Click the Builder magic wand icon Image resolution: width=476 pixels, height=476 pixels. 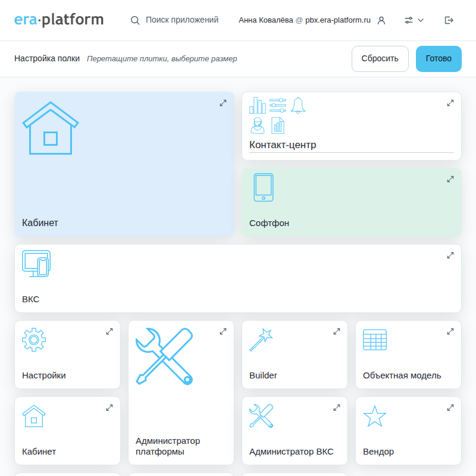coord(261,340)
